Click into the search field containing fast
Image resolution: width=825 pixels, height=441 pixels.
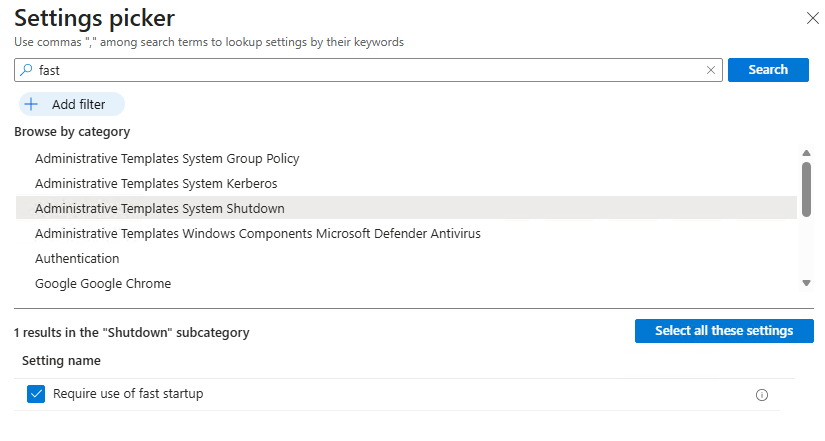tap(368, 70)
